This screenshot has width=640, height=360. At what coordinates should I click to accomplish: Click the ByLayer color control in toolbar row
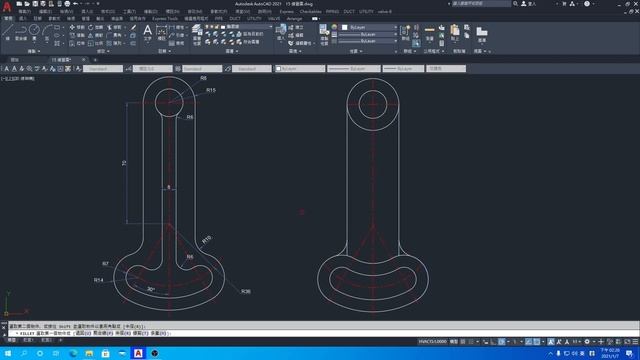point(300,69)
